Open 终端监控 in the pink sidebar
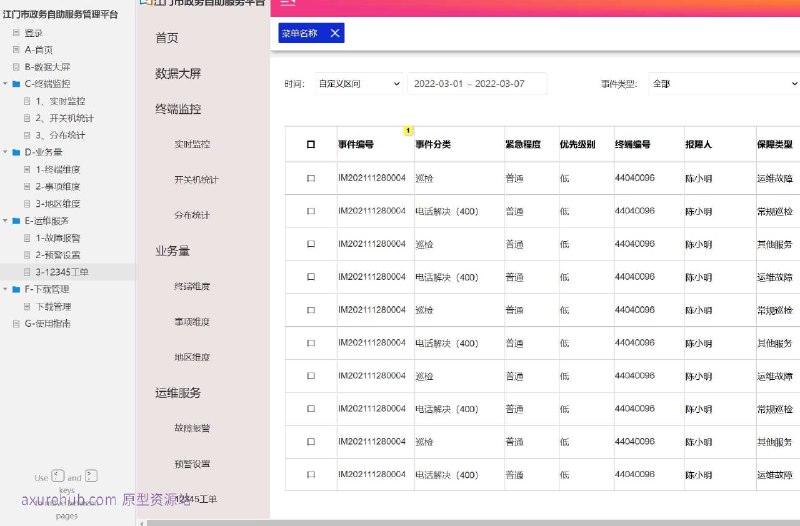Image resolution: width=800 pixels, height=526 pixels. tap(178, 109)
